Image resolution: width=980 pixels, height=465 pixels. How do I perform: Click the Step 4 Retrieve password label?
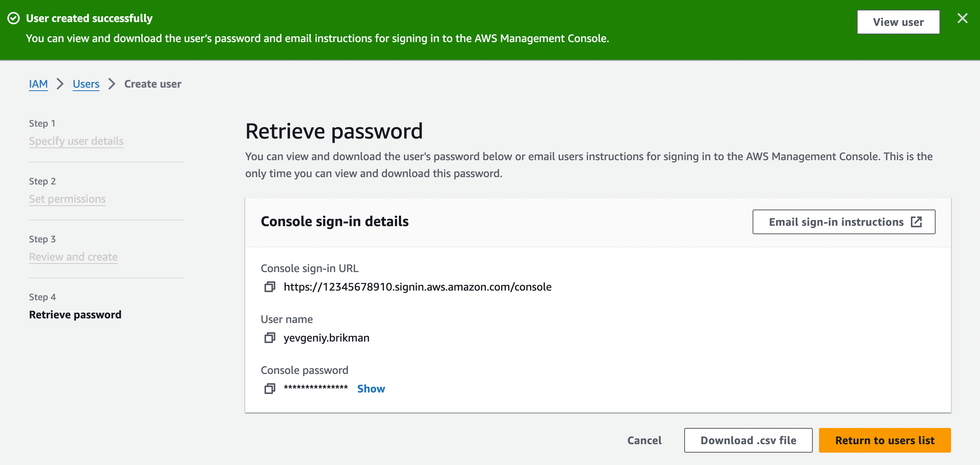75,315
